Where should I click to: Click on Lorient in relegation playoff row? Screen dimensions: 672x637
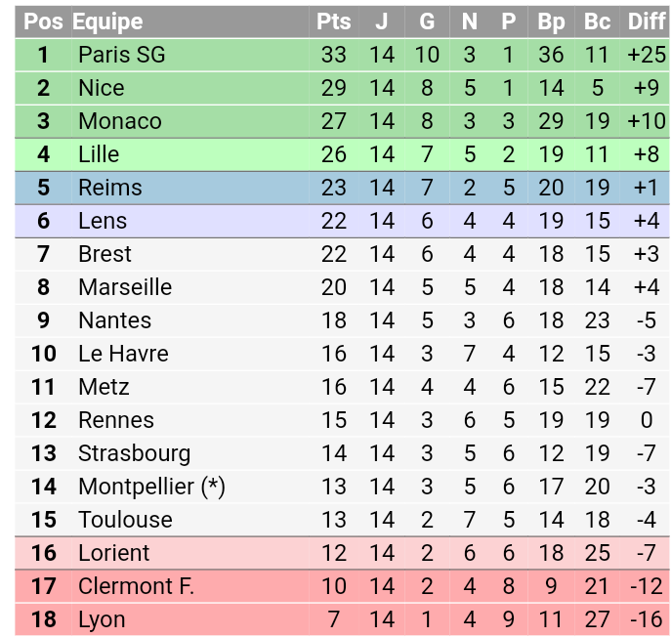tap(114, 553)
